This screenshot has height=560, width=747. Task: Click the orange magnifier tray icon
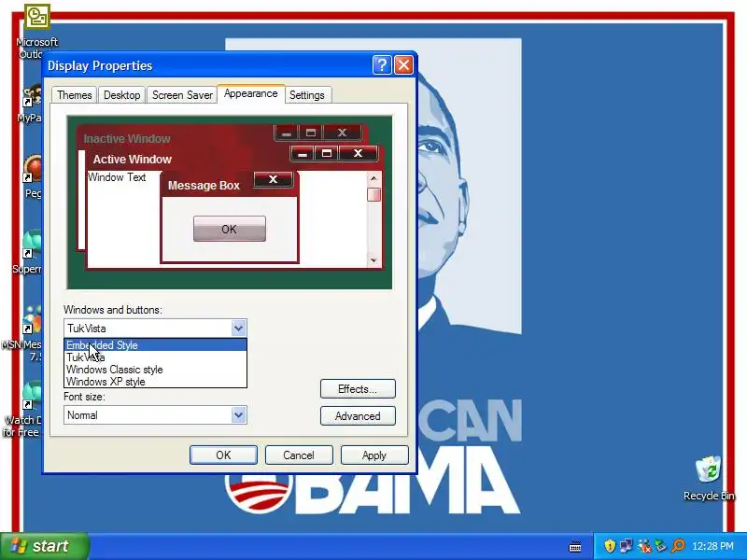(678, 546)
